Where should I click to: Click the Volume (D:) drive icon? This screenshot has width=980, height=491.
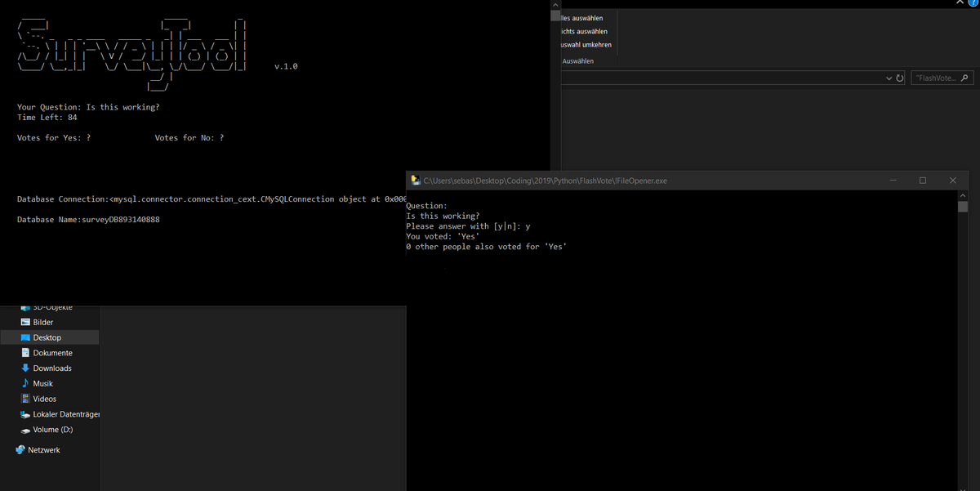coord(25,430)
